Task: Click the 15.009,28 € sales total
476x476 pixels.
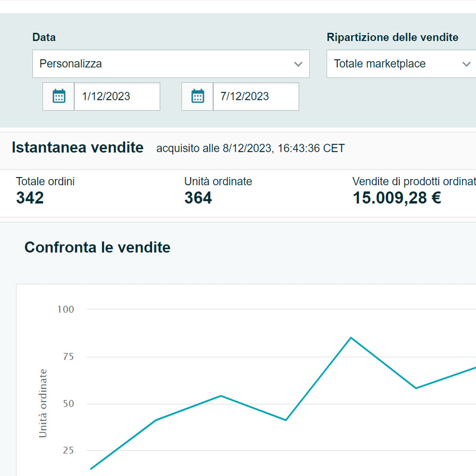Action: 397,198
